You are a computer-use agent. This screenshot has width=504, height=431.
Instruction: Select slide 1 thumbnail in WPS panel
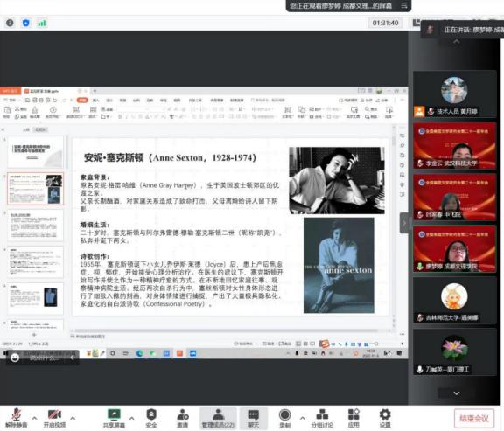(35, 152)
